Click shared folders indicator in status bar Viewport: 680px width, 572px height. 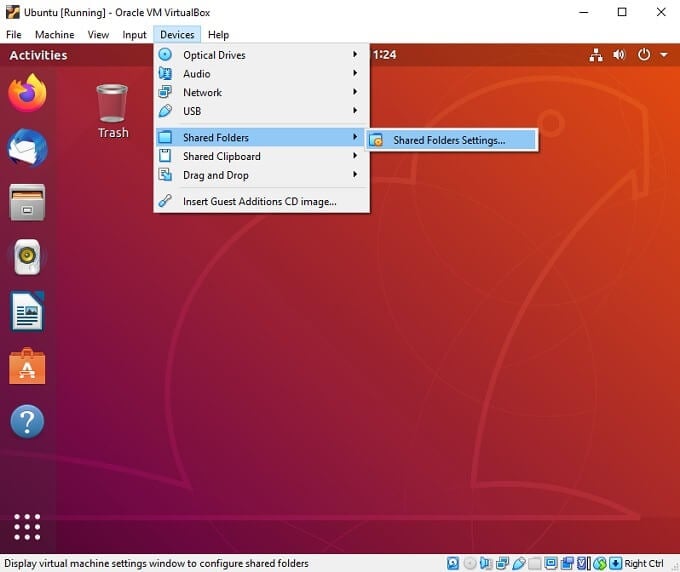[x=535, y=563]
